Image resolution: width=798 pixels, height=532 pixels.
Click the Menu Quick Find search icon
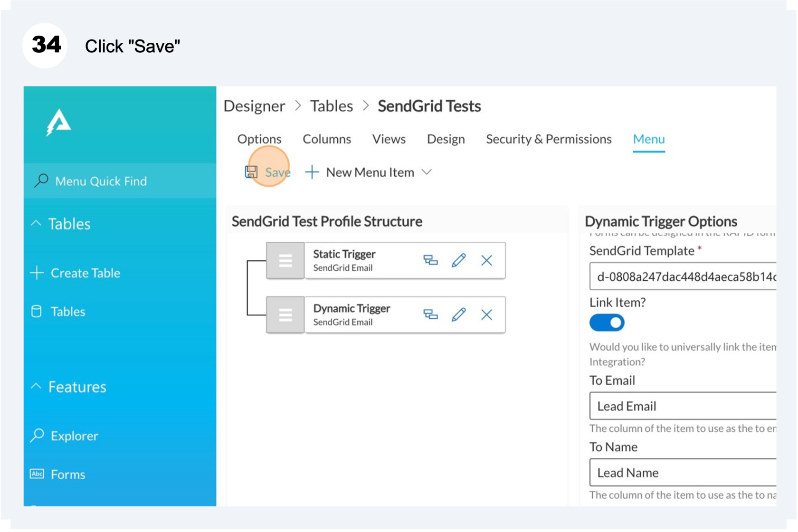click(41, 180)
